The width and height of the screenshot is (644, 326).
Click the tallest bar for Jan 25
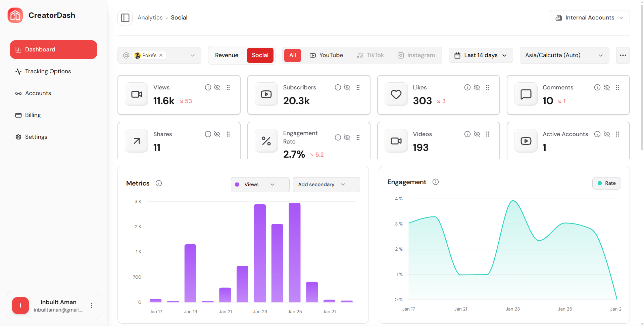294,252
